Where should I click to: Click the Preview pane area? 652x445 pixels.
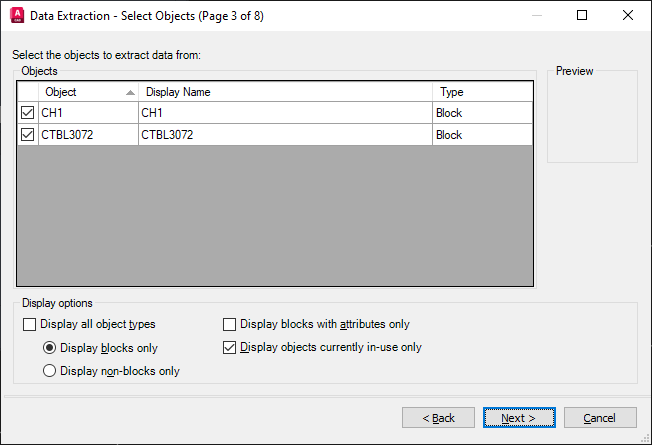point(592,120)
